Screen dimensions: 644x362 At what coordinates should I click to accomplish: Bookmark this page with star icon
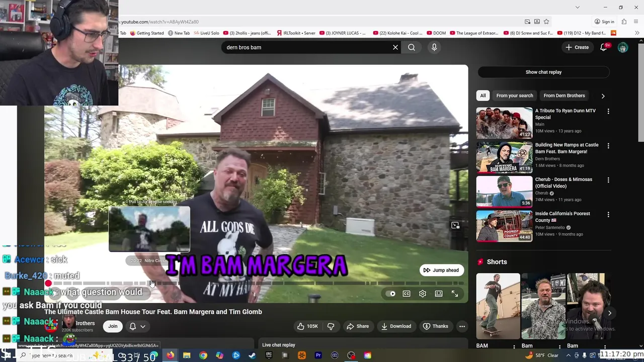pyautogui.click(x=546, y=22)
